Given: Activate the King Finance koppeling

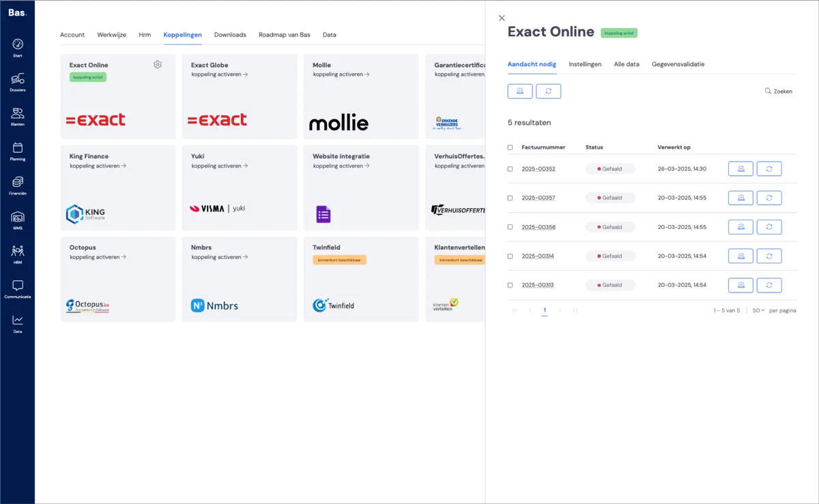Looking at the screenshot, I should [x=98, y=166].
